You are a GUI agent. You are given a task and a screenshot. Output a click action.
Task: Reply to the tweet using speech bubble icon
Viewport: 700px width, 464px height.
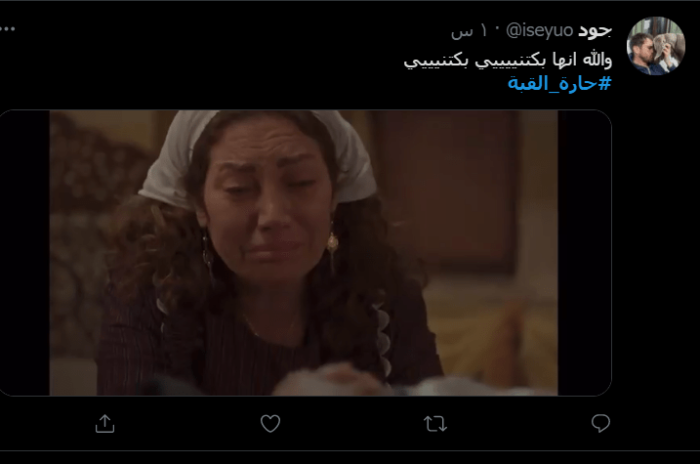pyautogui.click(x=600, y=423)
